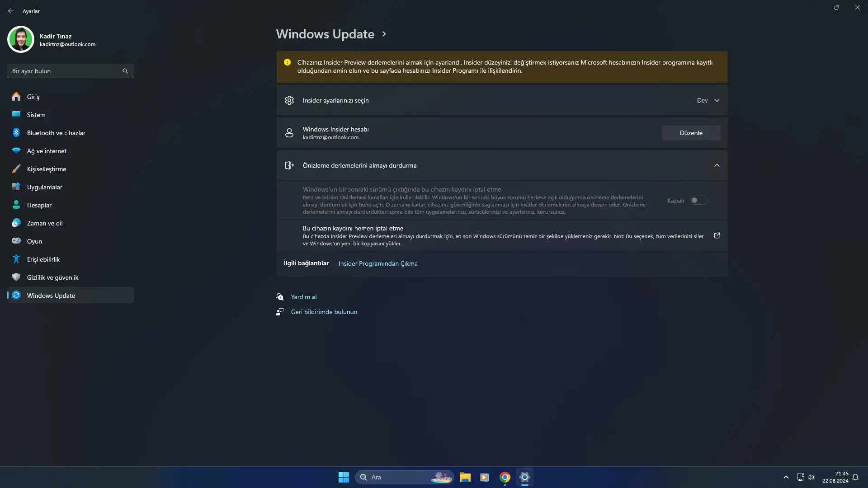Focus the 'Bir ayar bulun' search field
This screenshot has width=868, height=488.
(x=71, y=71)
